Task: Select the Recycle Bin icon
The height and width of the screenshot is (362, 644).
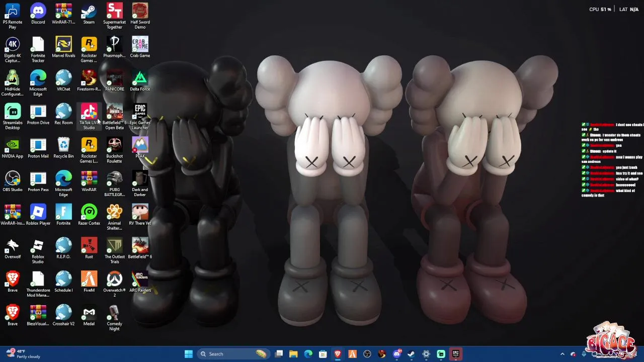Action: tap(63, 148)
